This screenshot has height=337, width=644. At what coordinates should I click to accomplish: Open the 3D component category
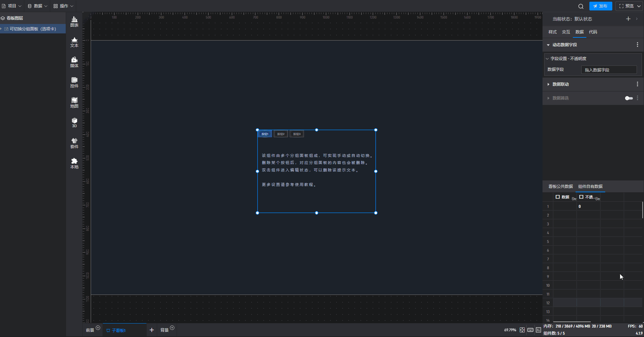coord(74,122)
